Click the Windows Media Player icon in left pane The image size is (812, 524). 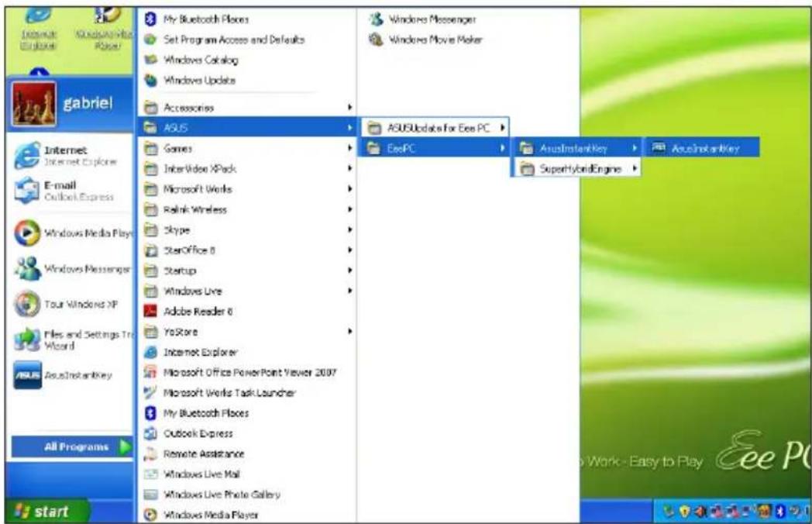pyautogui.click(x=27, y=233)
